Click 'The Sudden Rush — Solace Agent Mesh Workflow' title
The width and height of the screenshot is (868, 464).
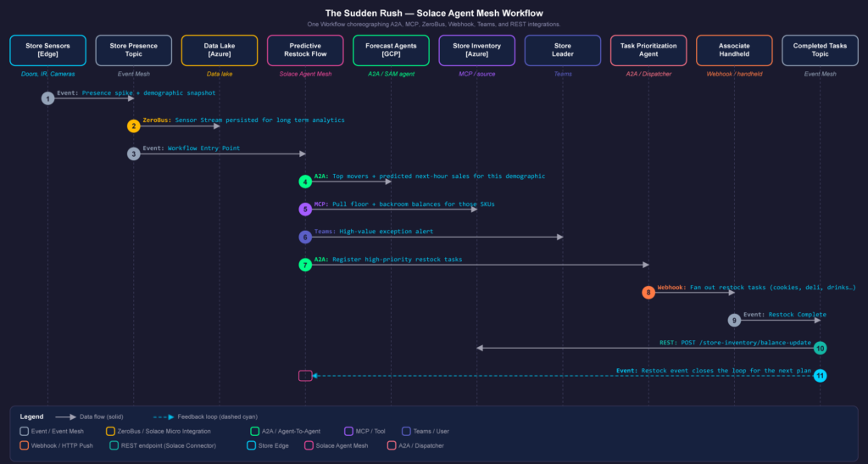(x=434, y=14)
